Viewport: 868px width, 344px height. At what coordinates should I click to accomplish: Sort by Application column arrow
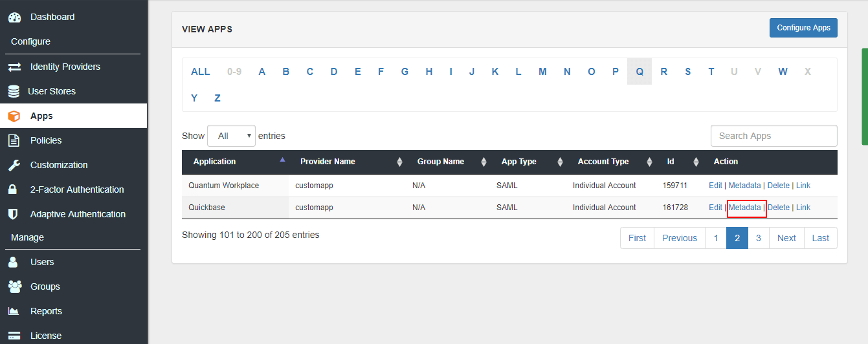[282, 159]
